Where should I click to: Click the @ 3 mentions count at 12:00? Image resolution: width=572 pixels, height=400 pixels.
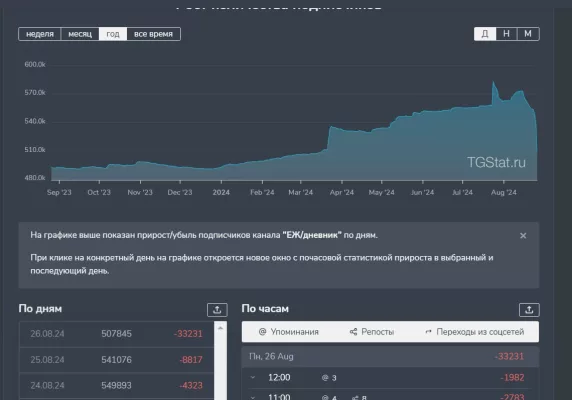(x=329, y=378)
